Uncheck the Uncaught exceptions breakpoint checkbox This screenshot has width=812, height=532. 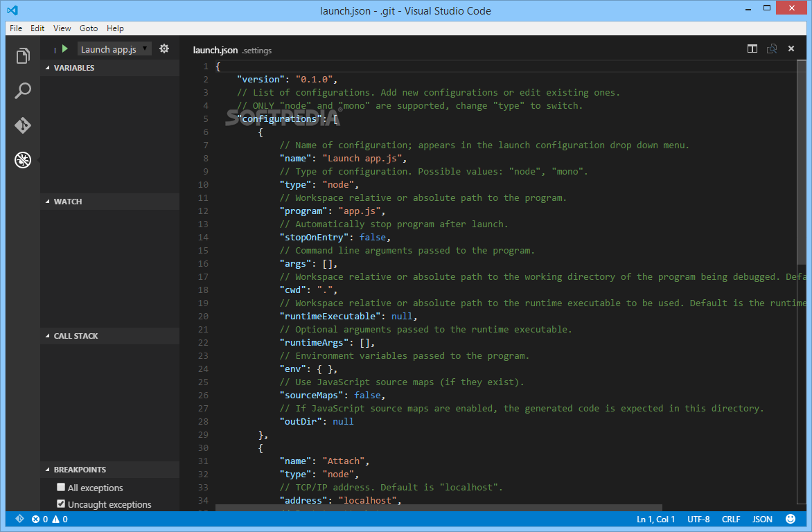(61, 504)
